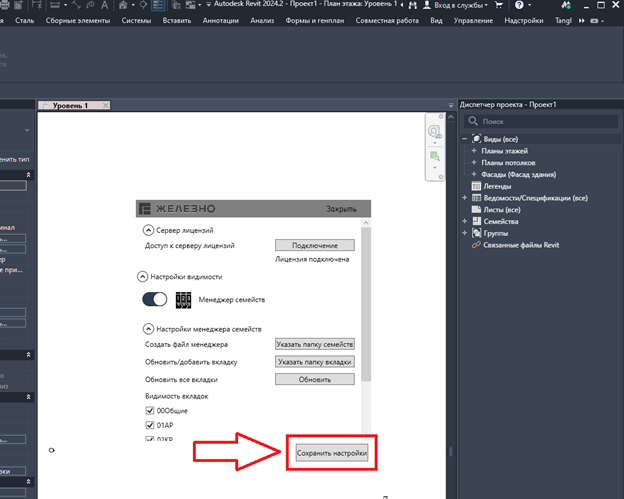Open the dropdown arrow under 2D steering wheel
Image resolution: width=624 pixels, height=499 pixels.
point(435,143)
